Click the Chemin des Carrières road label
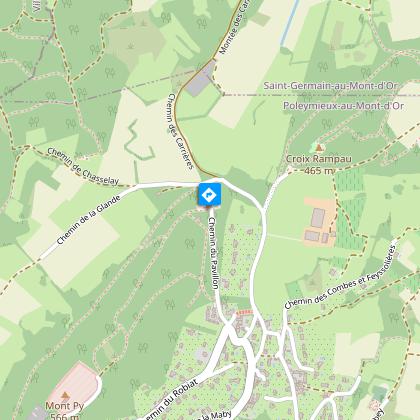This screenshot has height=420, width=420. (x=180, y=131)
